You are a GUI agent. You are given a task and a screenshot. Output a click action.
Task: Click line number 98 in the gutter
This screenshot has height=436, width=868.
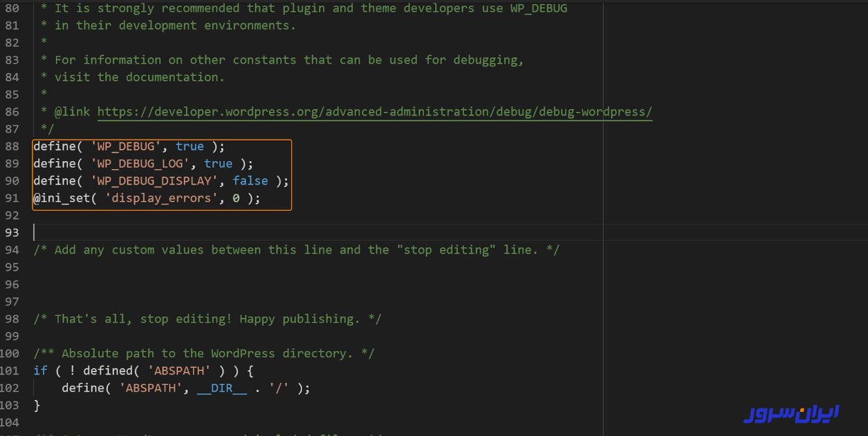click(x=12, y=319)
